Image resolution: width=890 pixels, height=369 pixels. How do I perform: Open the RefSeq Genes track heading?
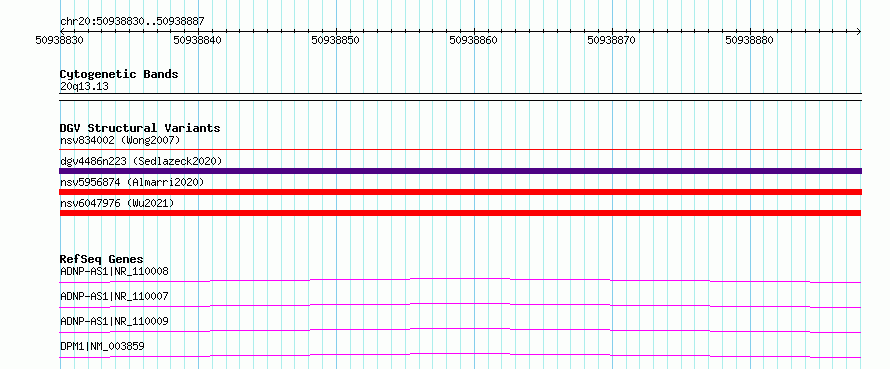tap(102, 259)
